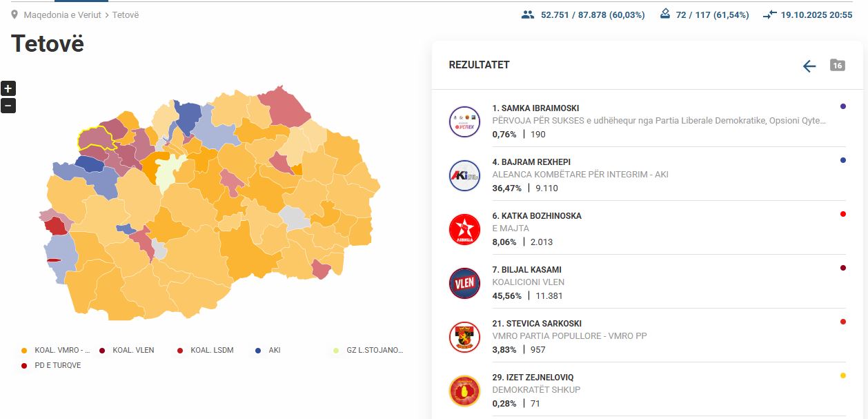Click PD E TURQVE legend color dot
This screenshot has height=419, width=868.
click(x=24, y=366)
